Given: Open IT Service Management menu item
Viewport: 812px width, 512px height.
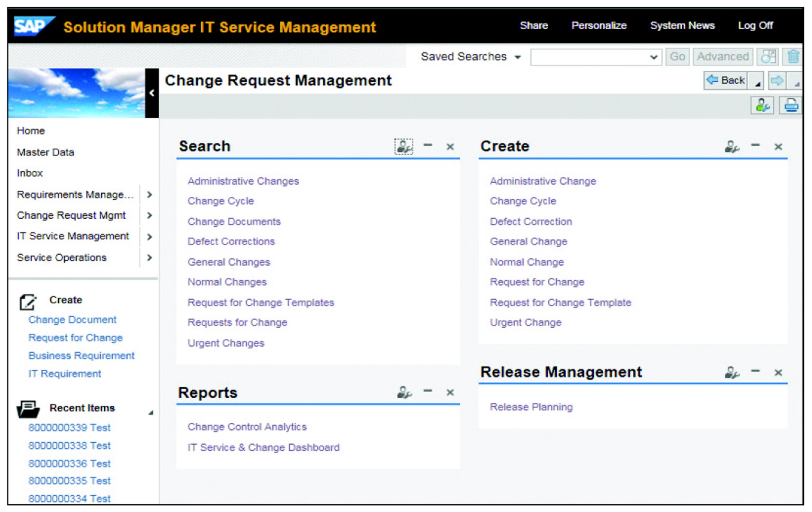Looking at the screenshot, I should [72, 236].
